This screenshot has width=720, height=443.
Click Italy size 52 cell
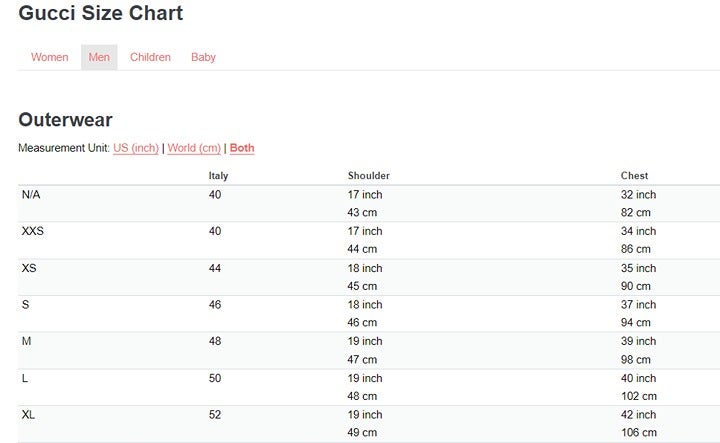point(215,415)
